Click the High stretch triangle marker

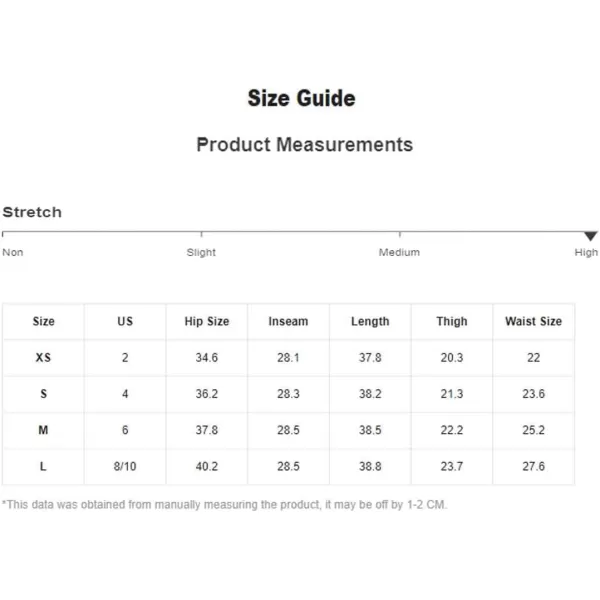point(590,236)
